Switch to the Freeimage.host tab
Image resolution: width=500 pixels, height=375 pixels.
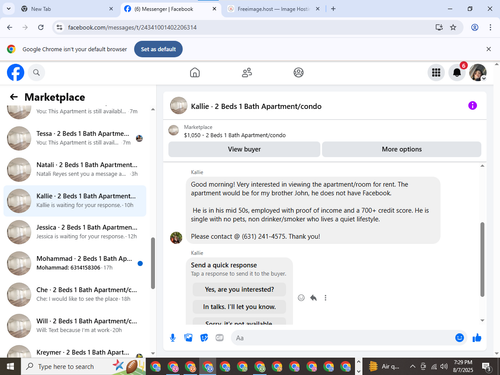tap(273, 9)
